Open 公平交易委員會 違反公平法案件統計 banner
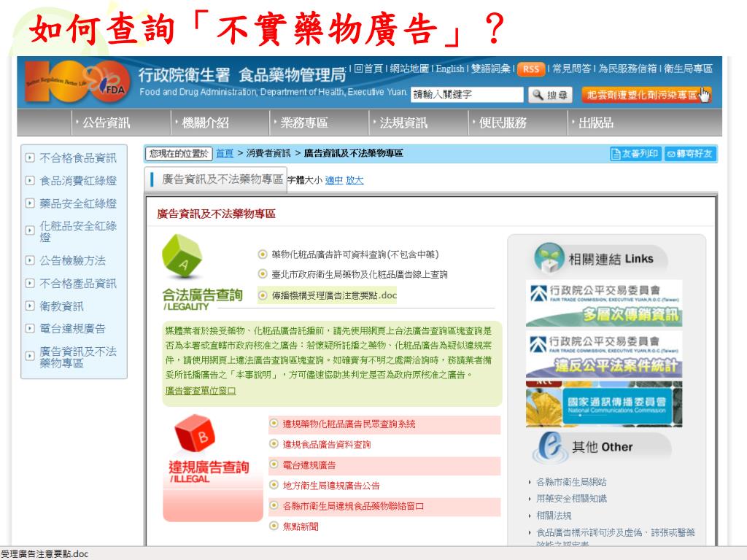747x560 pixels. [604, 355]
